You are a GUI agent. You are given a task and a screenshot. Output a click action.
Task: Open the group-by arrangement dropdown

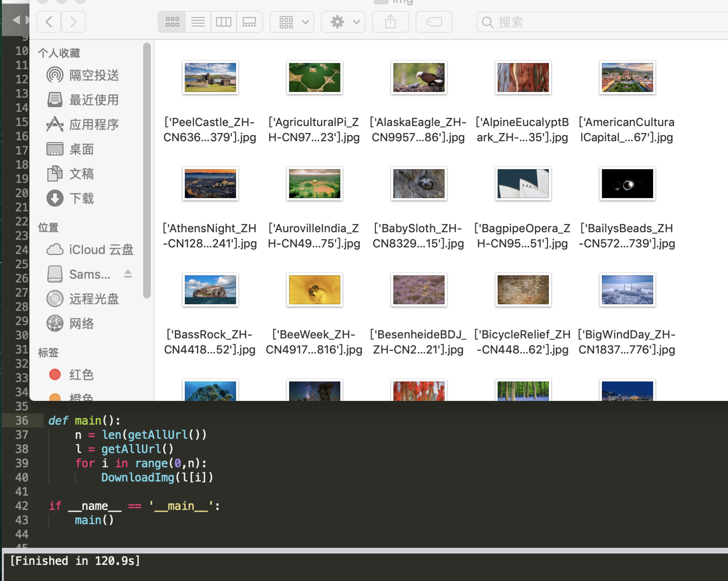click(x=292, y=22)
